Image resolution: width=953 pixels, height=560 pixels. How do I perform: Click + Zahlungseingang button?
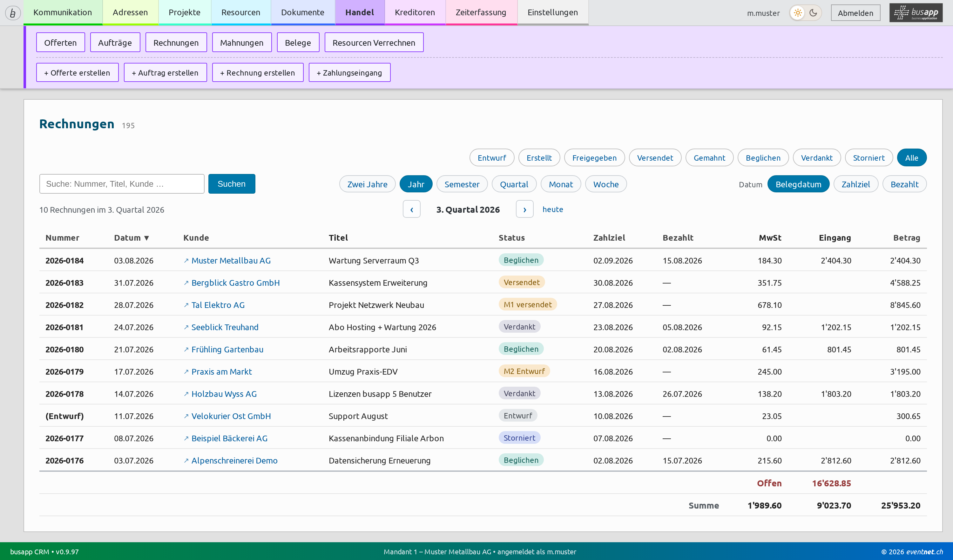click(349, 73)
